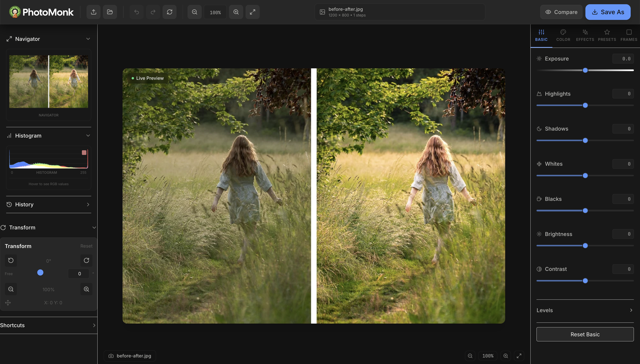The width and height of the screenshot is (640, 364).
Task: Toggle the Compare eye button
Action: [x=561, y=12]
